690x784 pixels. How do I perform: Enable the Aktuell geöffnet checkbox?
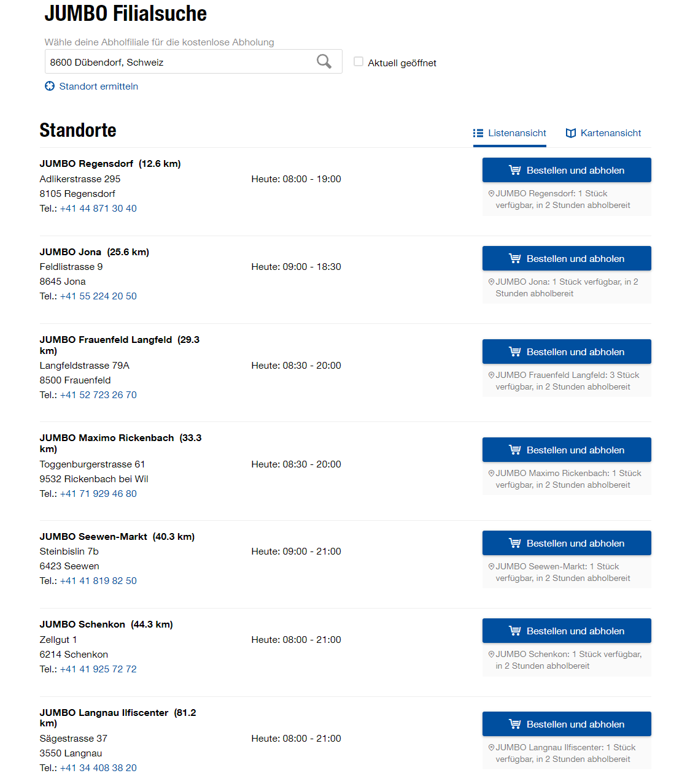pos(359,62)
